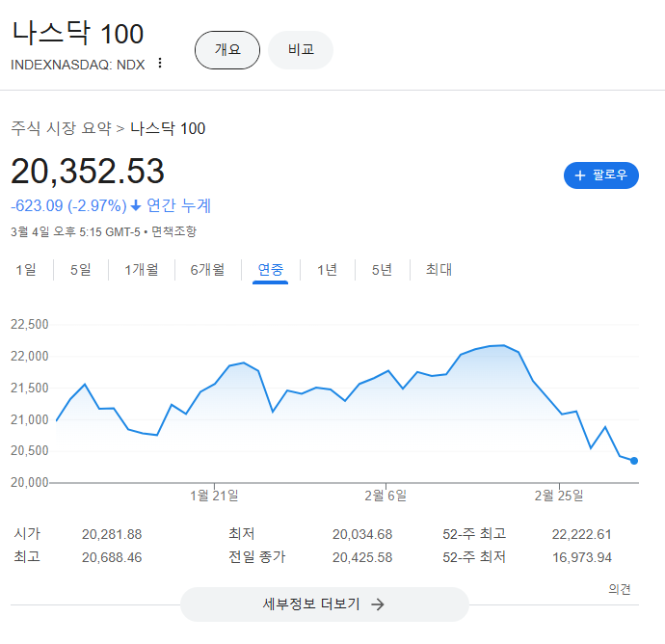The height and width of the screenshot is (644, 665).
Task: Click the 22,500 y-axis label
Action: pos(30,325)
